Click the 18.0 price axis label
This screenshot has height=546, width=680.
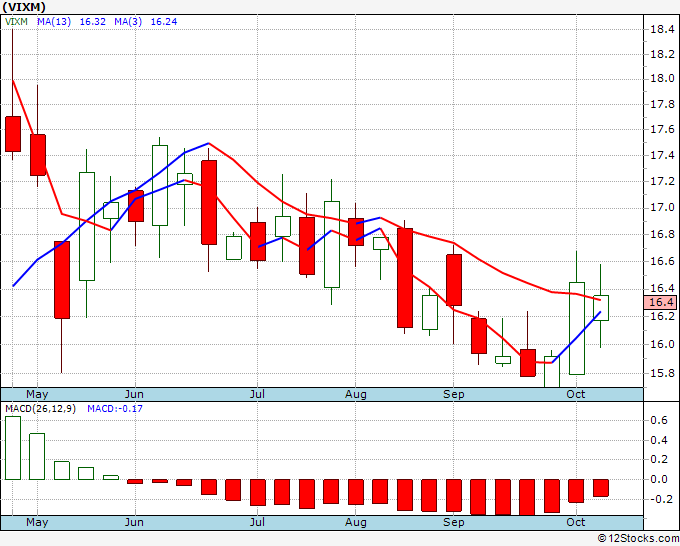click(x=662, y=78)
